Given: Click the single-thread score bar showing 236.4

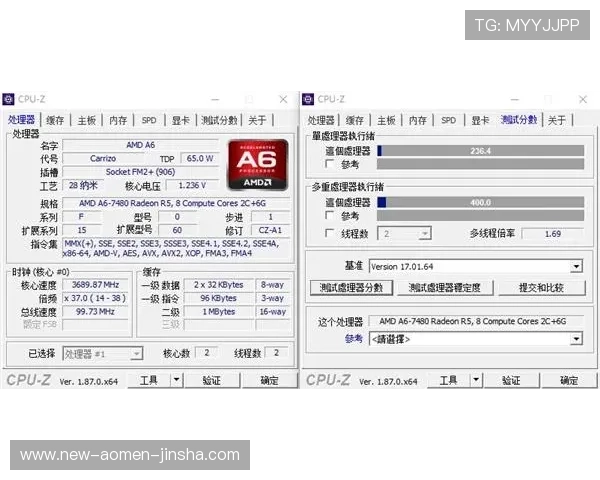Looking at the screenshot, I should [481, 151].
